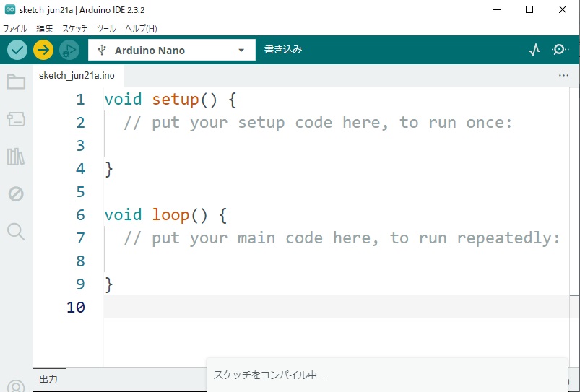Open the Boards Manager sidebar icon
Image resolution: width=580 pixels, height=392 pixels.
pyautogui.click(x=16, y=119)
